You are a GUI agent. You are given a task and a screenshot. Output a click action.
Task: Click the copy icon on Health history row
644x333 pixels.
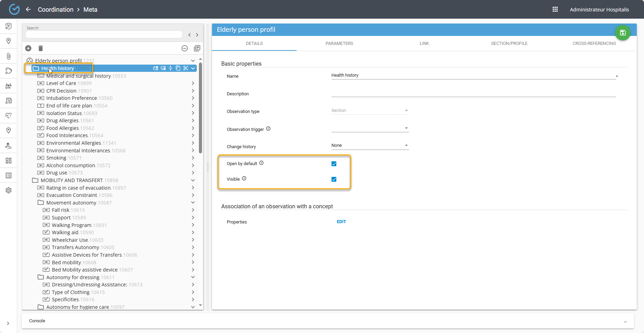[x=178, y=68]
